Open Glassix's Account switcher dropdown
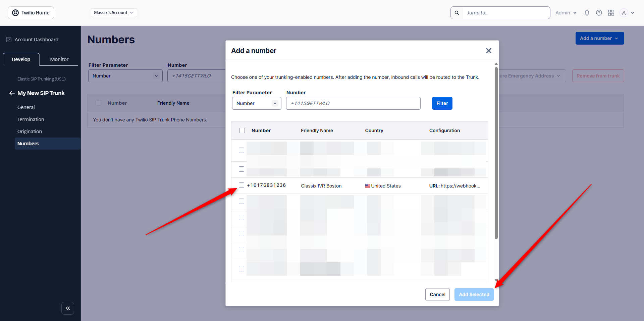The height and width of the screenshot is (321, 644). [114, 13]
